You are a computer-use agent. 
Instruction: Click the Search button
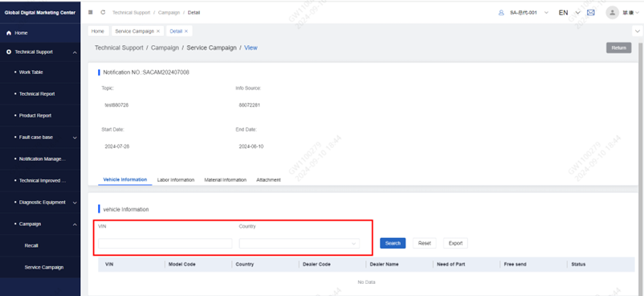(393, 243)
